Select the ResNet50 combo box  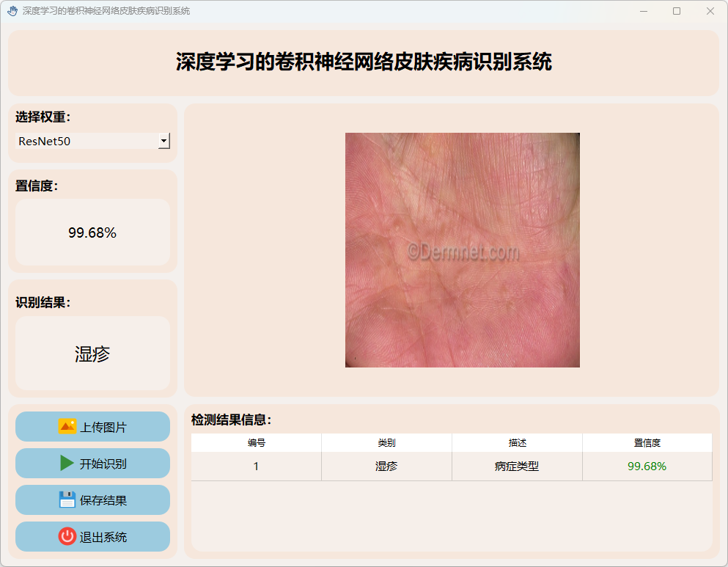tap(93, 141)
